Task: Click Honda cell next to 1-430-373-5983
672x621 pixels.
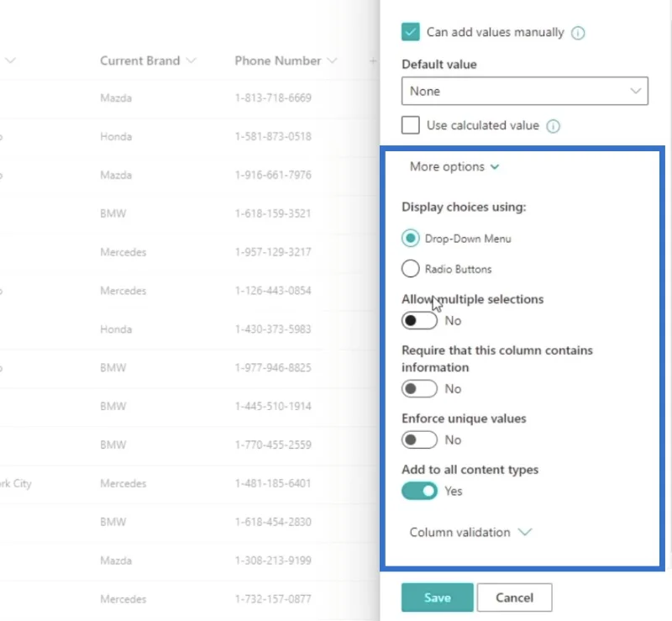Action: [x=116, y=329]
